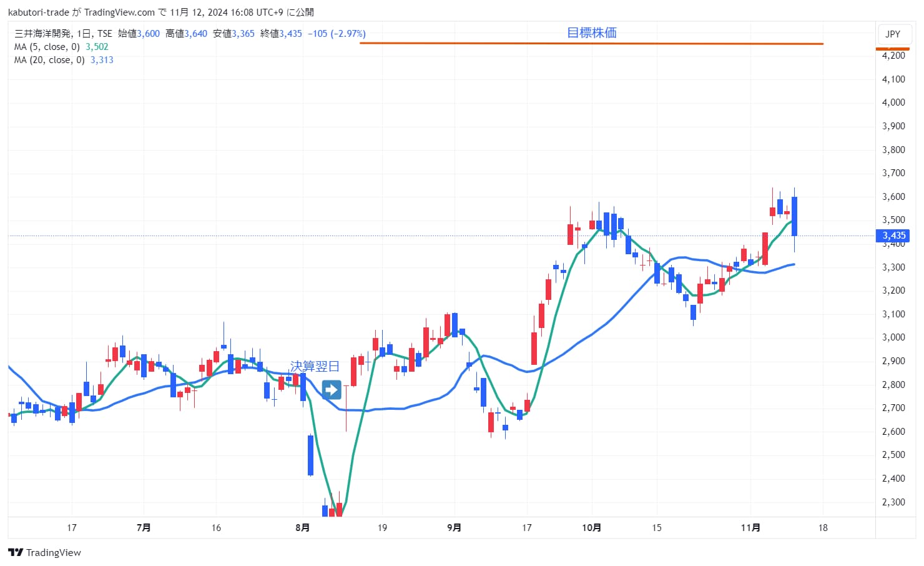This screenshot has width=924, height=566.
Task: Click the 決算翌日 annotation label
Action: 315,366
